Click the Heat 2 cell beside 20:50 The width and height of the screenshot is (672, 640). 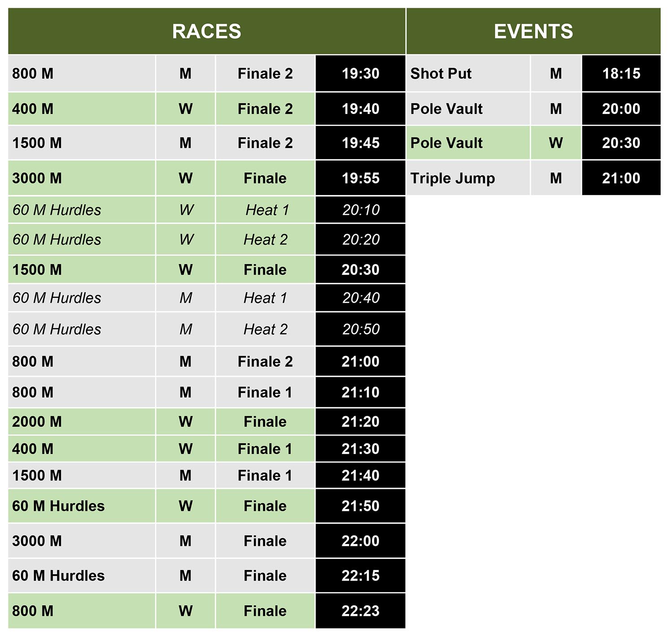click(x=265, y=329)
